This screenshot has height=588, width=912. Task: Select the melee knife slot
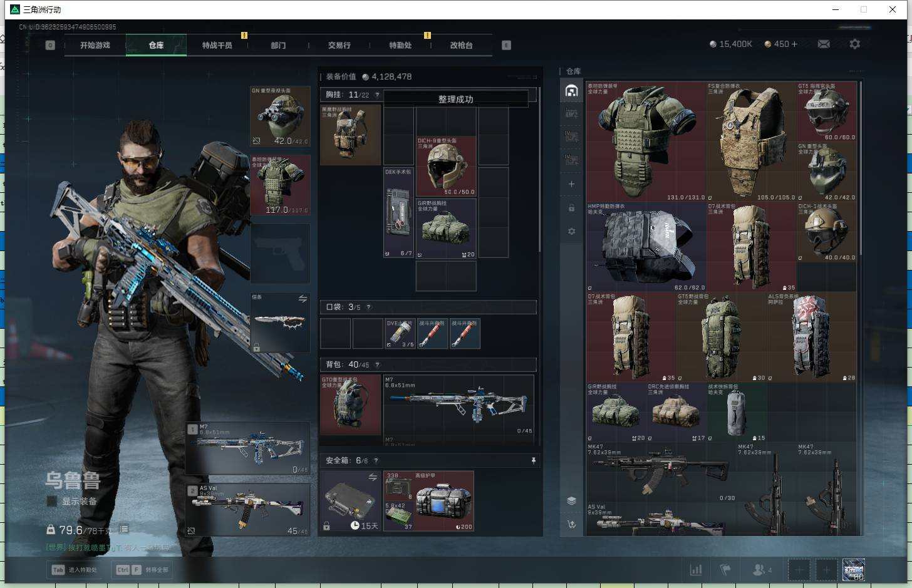[280, 322]
